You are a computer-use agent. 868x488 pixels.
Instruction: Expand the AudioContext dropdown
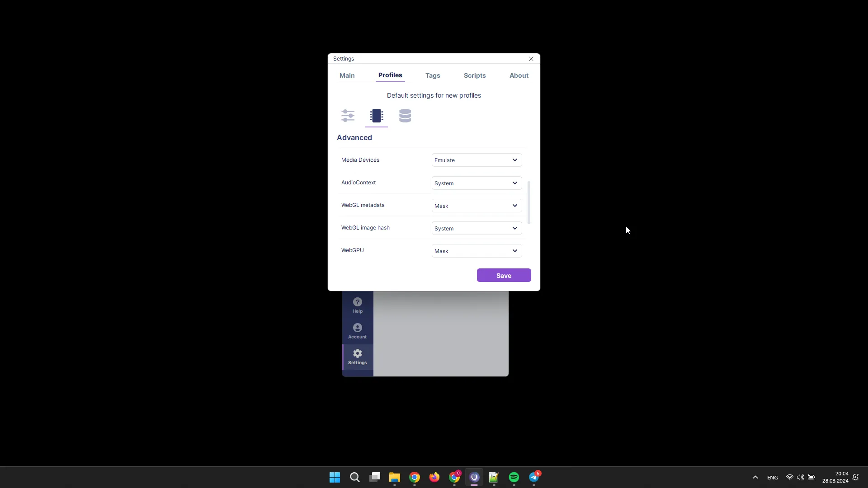tap(475, 183)
